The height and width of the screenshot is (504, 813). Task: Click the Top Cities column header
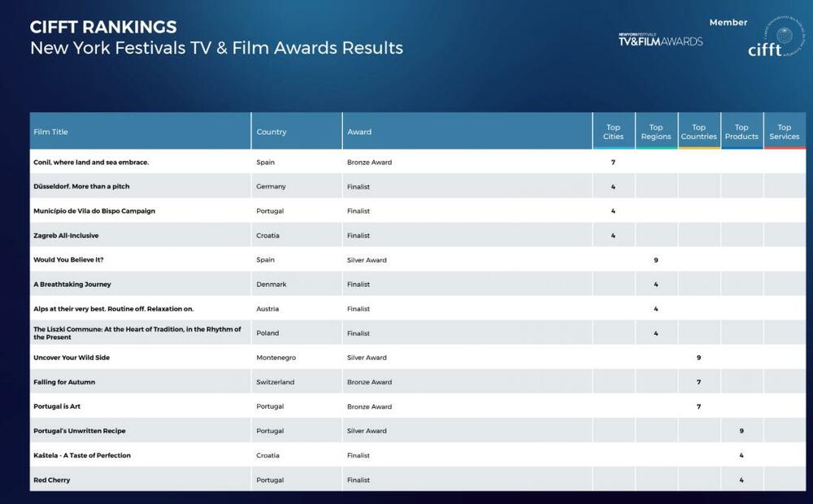point(613,132)
